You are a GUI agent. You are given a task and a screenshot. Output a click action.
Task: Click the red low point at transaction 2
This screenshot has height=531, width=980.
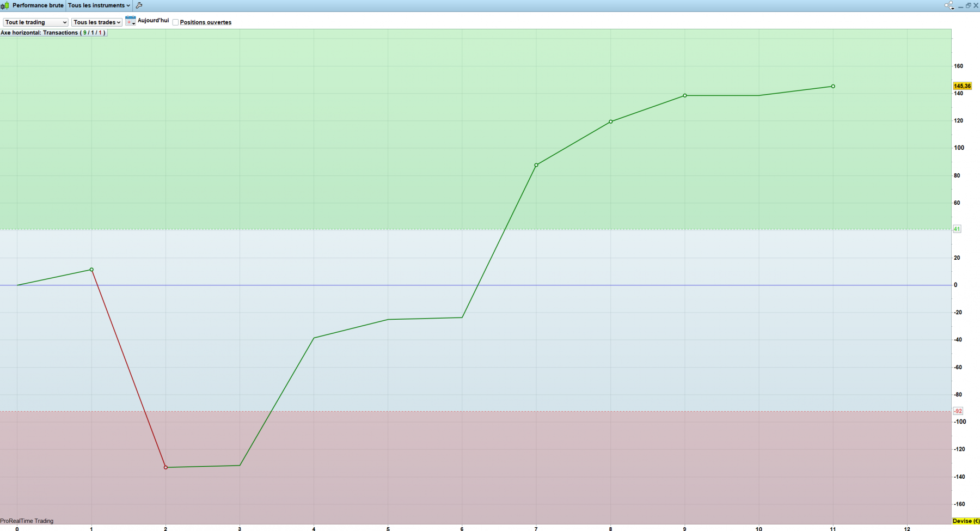166,467
